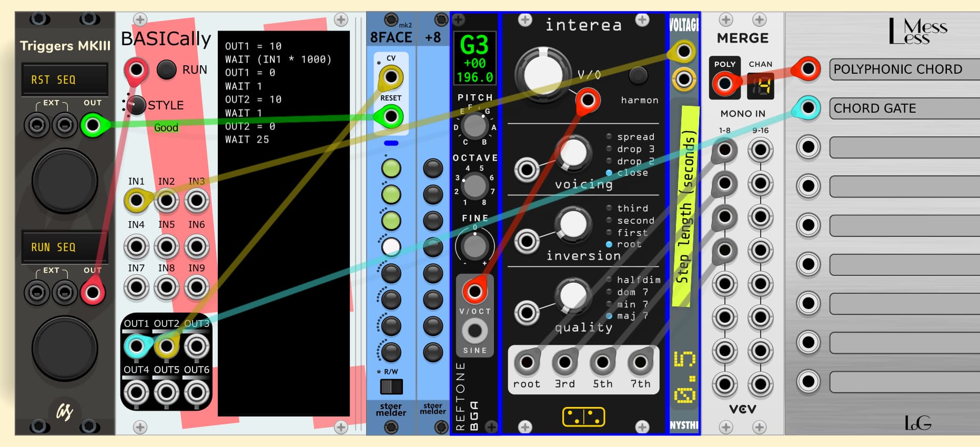Turn the interea quality knob
Screen dimensions: 980x447
pyautogui.click(x=573, y=296)
